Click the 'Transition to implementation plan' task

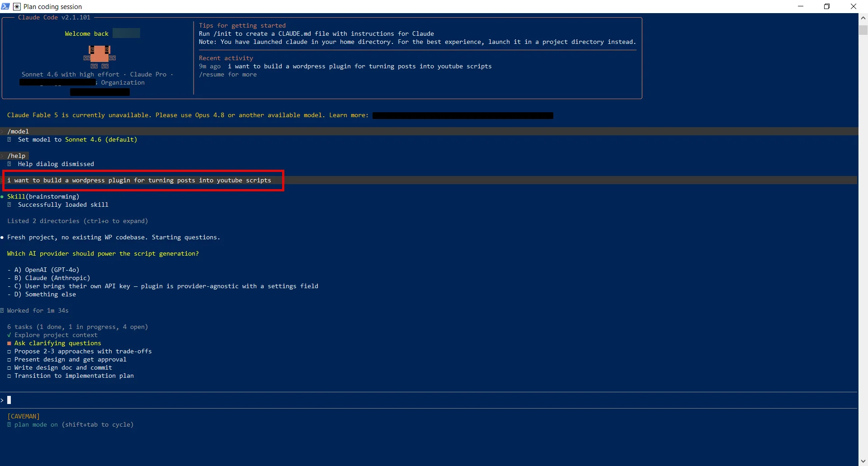(71, 376)
